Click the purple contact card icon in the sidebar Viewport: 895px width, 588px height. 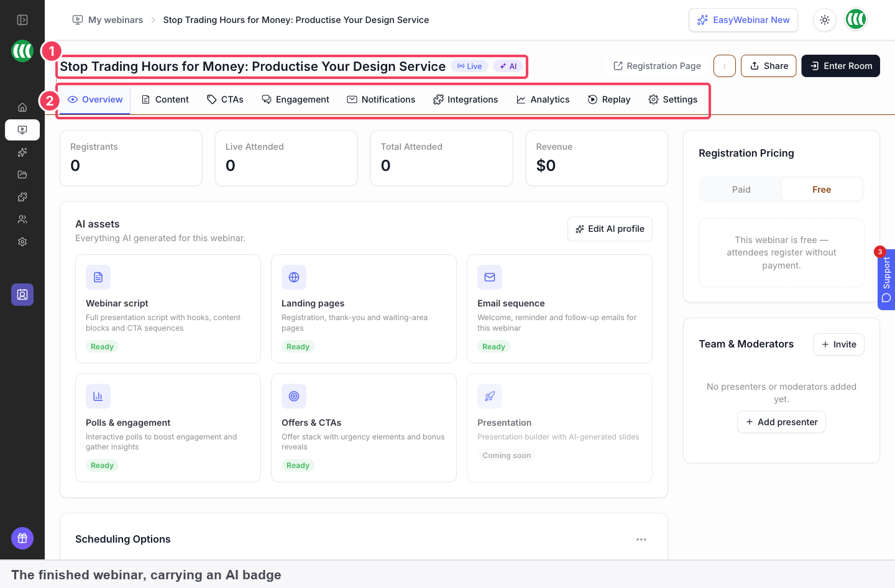coord(22,295)
